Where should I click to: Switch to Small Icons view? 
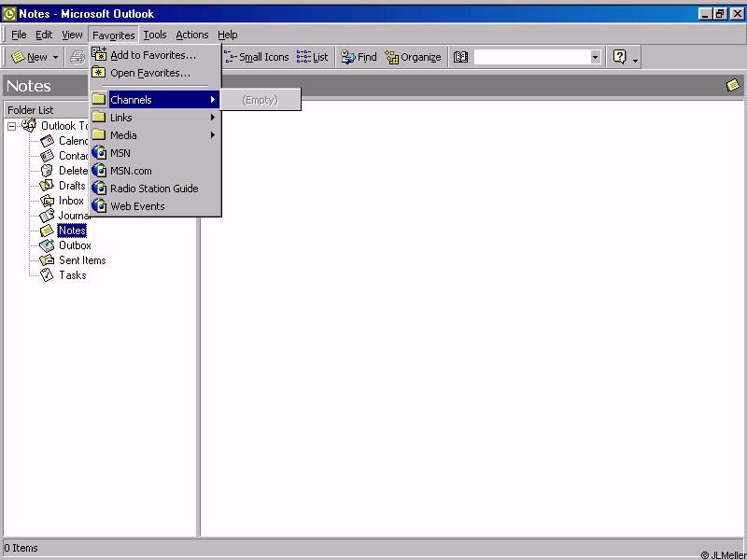pos(257,57)
